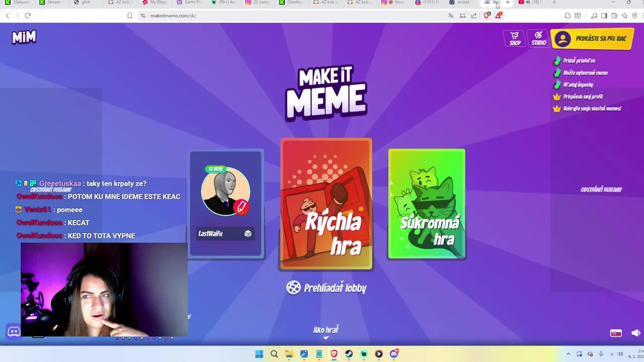The height and width of the screenshot is (362, 644).
Task: Click 'Odstrániť reklamy' above the chat overlay
Action: [51, 190]
